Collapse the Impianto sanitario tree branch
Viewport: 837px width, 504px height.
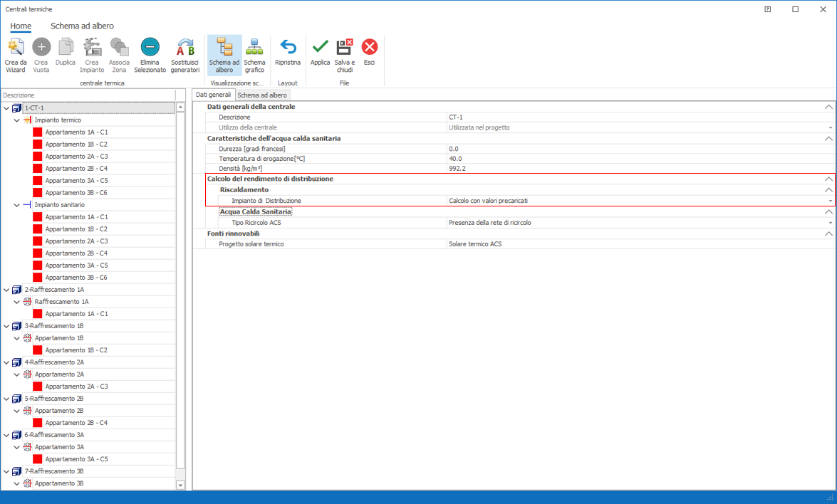click(17, 205)
